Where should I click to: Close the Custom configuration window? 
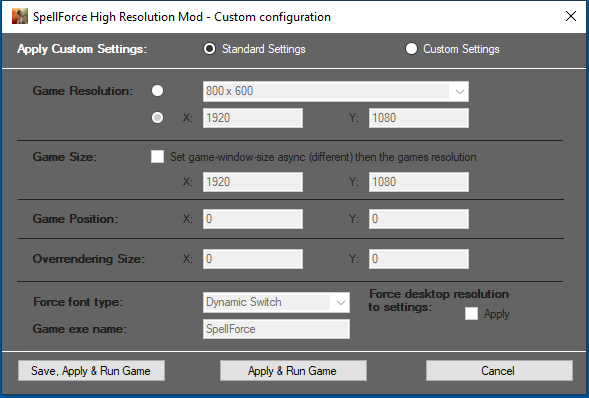[x=571, y=16]
